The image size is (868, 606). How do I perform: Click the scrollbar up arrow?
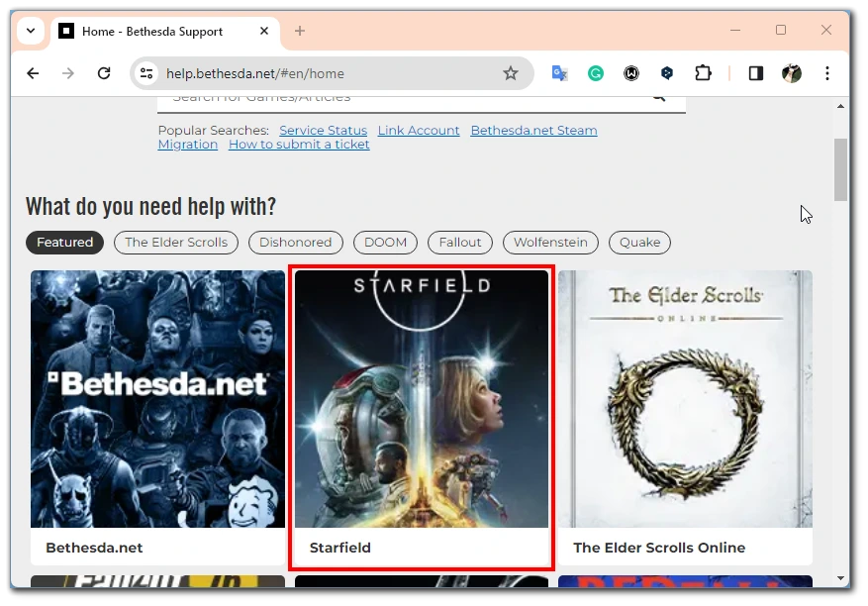coord(840,106)
